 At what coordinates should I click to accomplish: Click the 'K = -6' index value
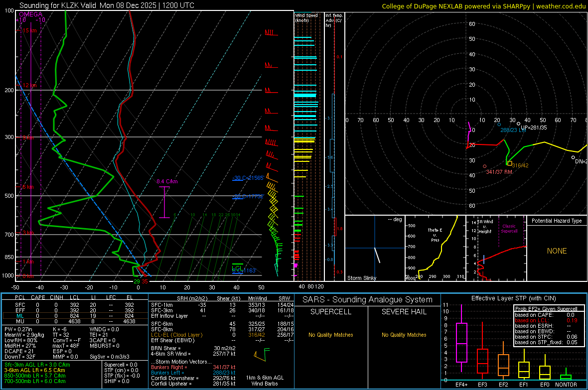tap(60, 329)
